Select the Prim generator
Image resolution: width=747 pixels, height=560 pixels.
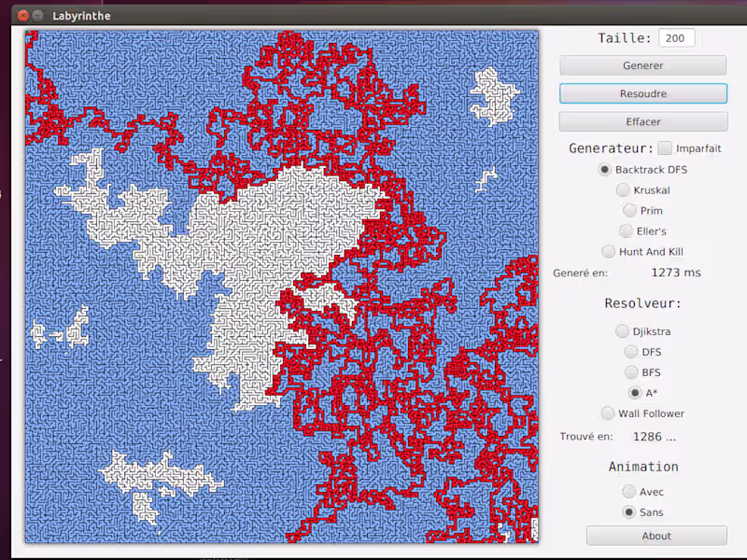click(x=630, y=210)
